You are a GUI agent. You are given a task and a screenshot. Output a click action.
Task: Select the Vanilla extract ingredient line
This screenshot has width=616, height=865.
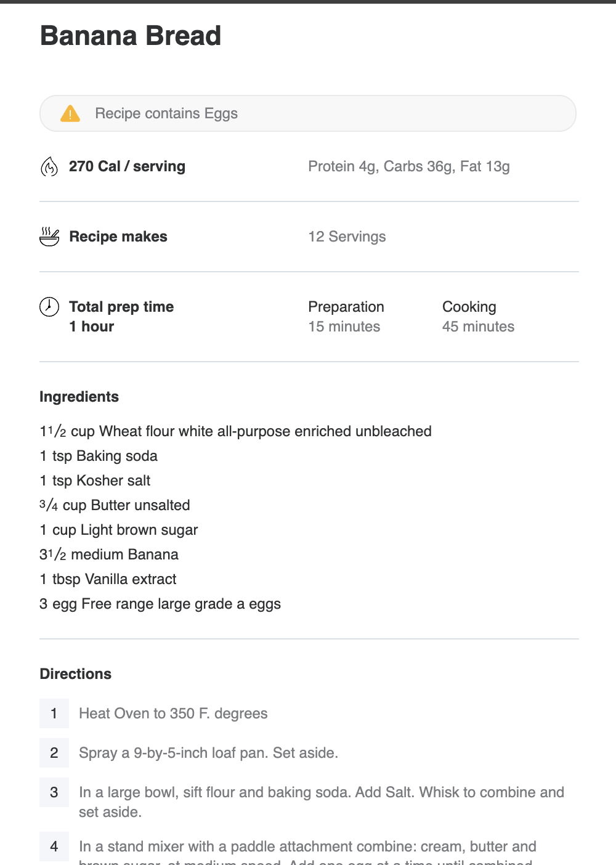coord(108,579)
